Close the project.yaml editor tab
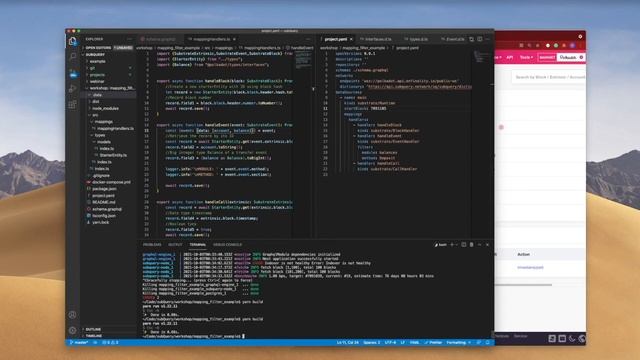Viewport: 640px width, 360px height. (x=351, y=39)
